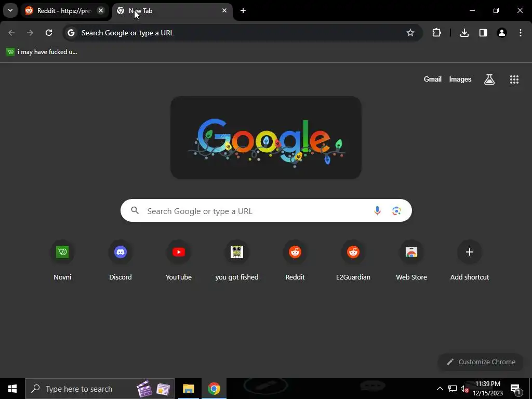Viewport: 532px width, 399px height.
Task: Toggle the Chrome side panel
Action: (x=483, y=33)
